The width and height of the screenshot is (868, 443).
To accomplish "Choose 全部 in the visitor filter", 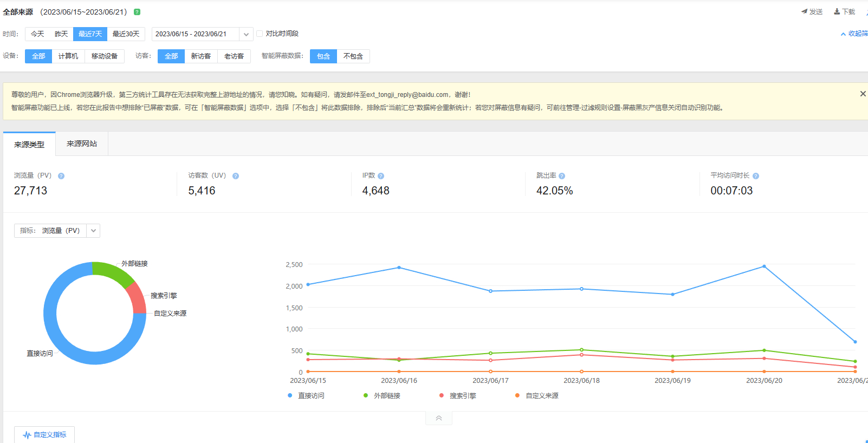I will pos(171,56).
